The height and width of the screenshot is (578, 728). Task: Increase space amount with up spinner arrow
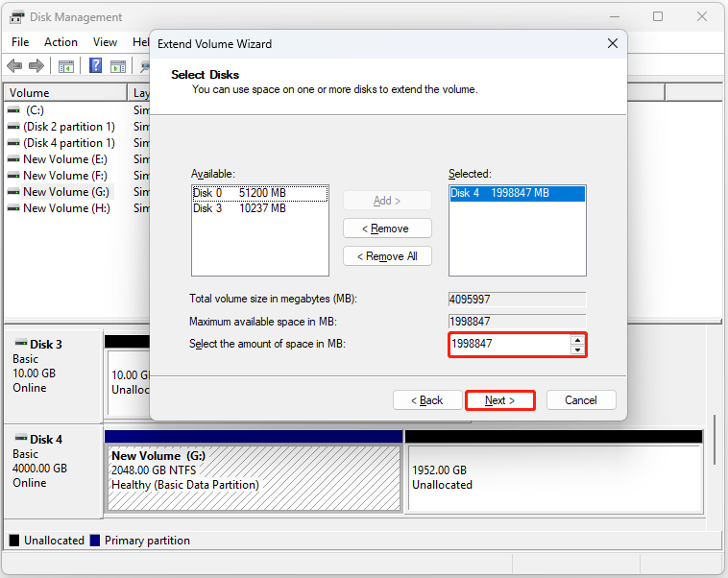(x=577, y=340)
